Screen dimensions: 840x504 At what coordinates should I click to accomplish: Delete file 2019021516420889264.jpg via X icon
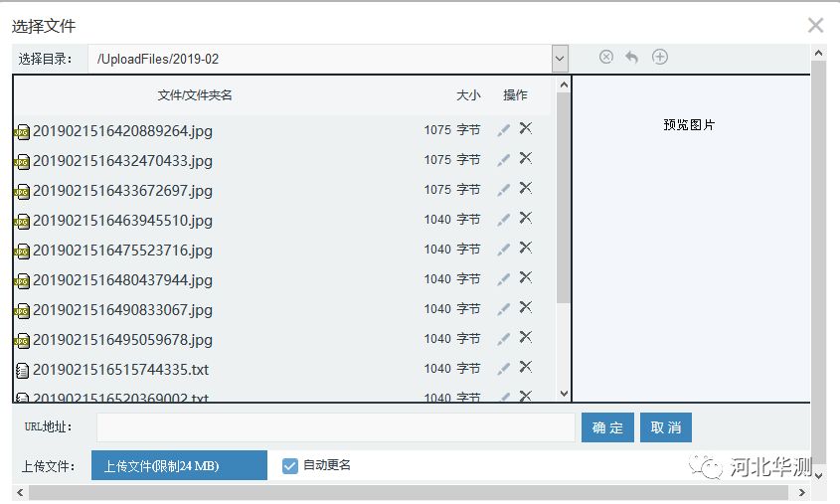coord(526,128)
